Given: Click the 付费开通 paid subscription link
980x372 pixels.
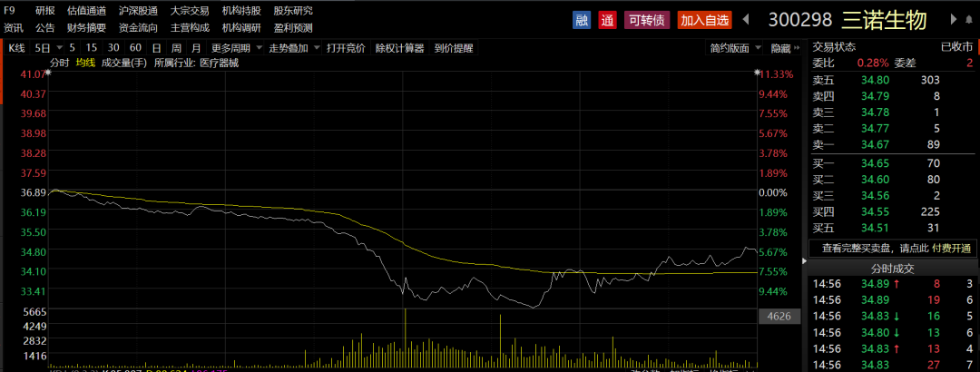Looking at the screenshot, I should tap(951, 249).
